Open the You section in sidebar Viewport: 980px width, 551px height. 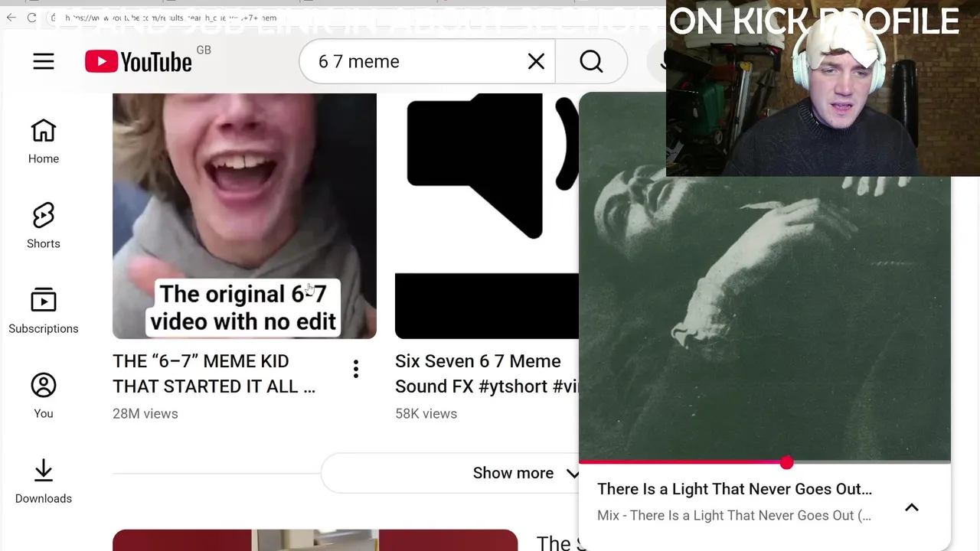tap(44, 396)
